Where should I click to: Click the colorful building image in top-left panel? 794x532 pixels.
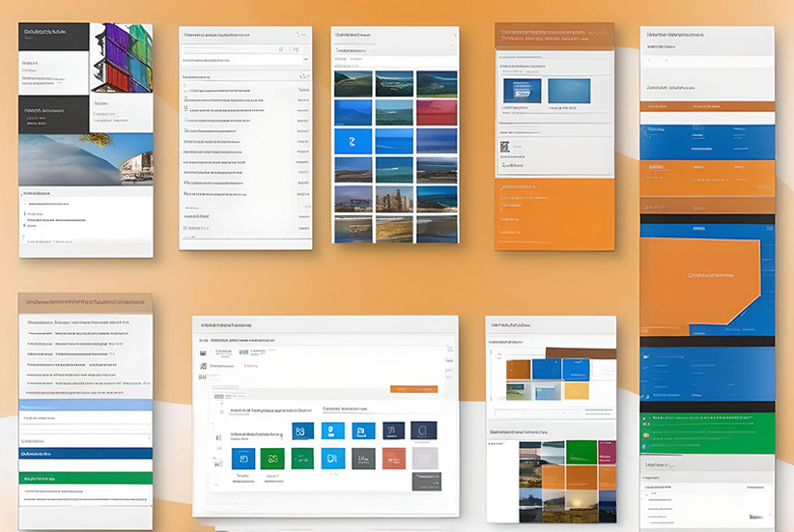122,56
